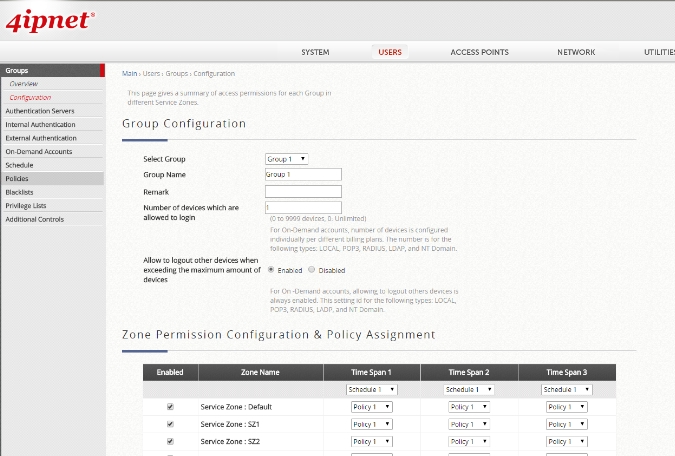The width and height of the screenshot is (675, 456).
Task: Uncheck the Service Zone : SZ1 checkbox
Action: (x=169, y=424)
